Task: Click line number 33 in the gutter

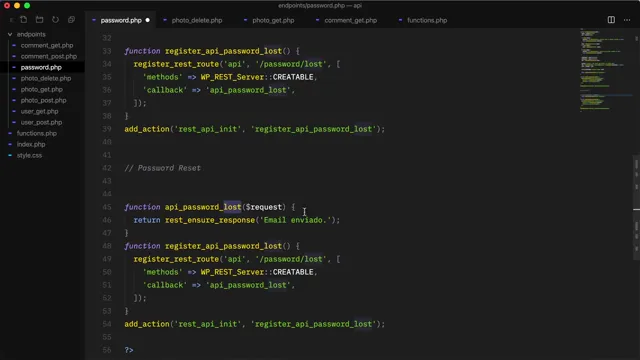Action: pyautogui.click(x=107, y=51)
